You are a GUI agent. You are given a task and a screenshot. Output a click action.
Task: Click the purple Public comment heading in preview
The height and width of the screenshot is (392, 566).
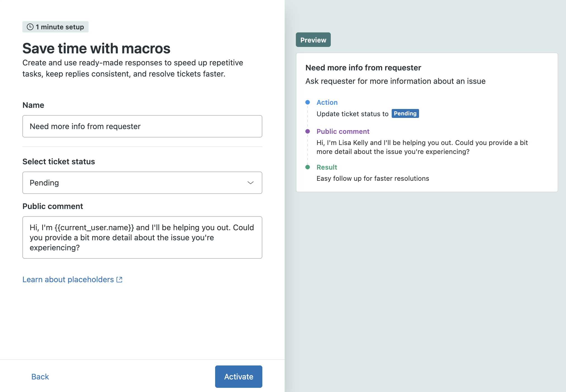point(343,131)
